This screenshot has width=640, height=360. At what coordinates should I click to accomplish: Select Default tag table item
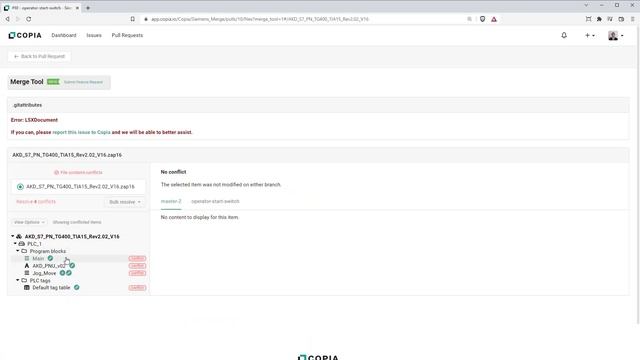point(51,288)
